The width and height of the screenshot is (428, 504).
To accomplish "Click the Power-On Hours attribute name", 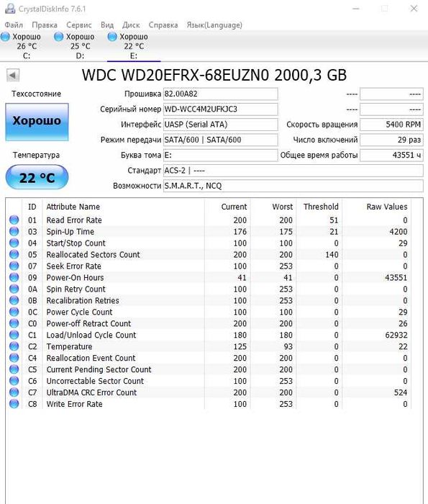I will 75,277.
